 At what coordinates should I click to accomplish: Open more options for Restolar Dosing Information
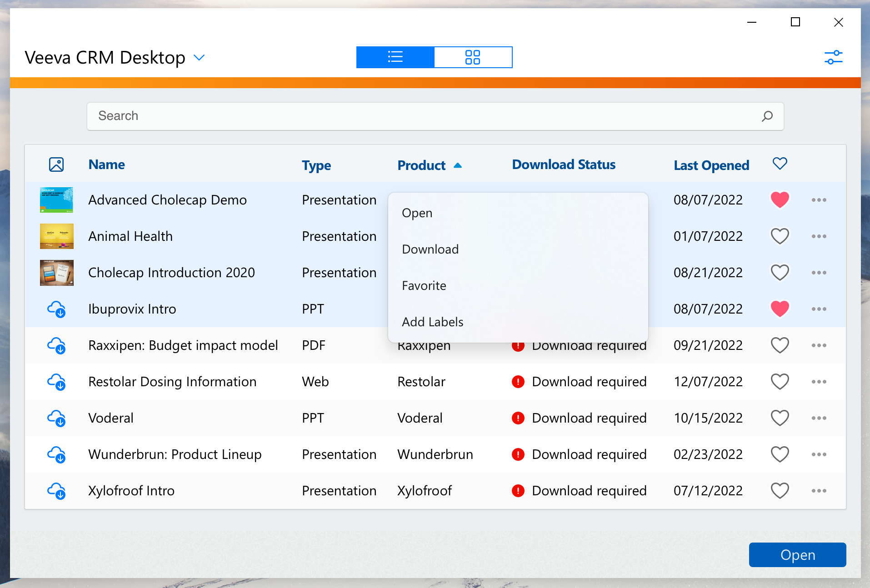[x=819, y=382]
